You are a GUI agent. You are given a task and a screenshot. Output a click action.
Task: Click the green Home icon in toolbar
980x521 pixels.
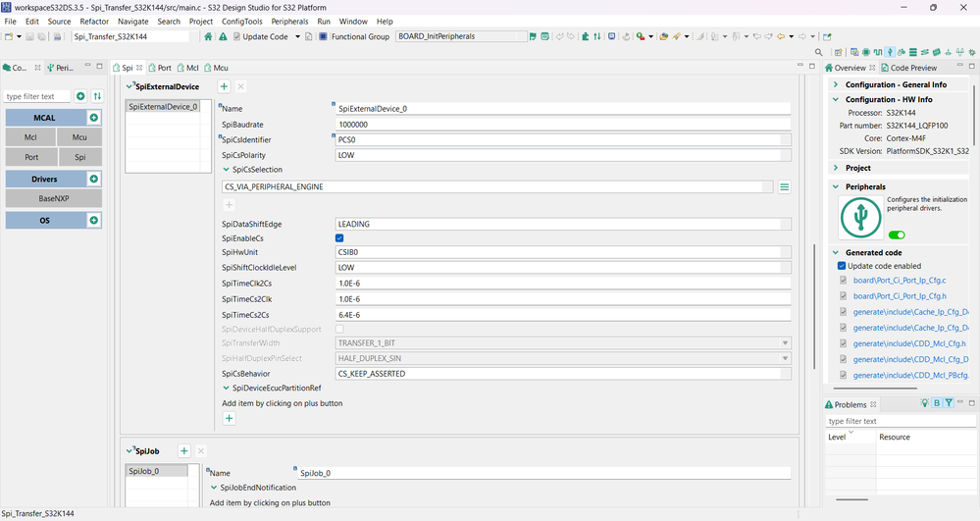[208, 36]
